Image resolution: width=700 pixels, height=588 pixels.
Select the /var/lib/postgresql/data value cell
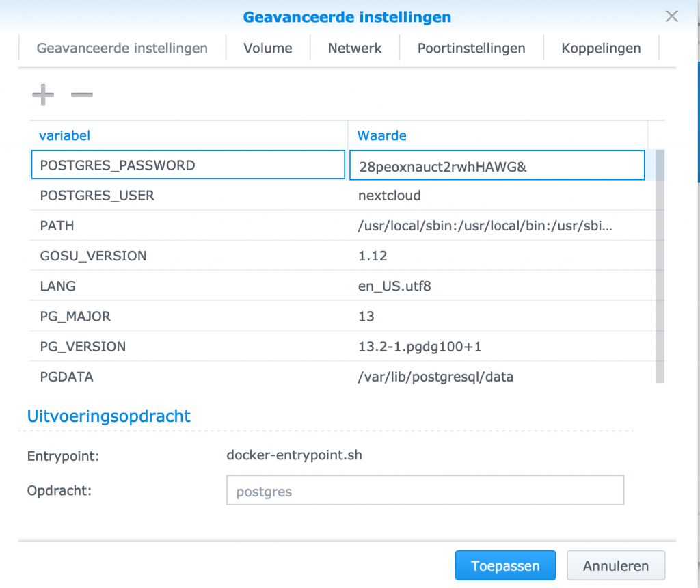click(x=498, y=376)
